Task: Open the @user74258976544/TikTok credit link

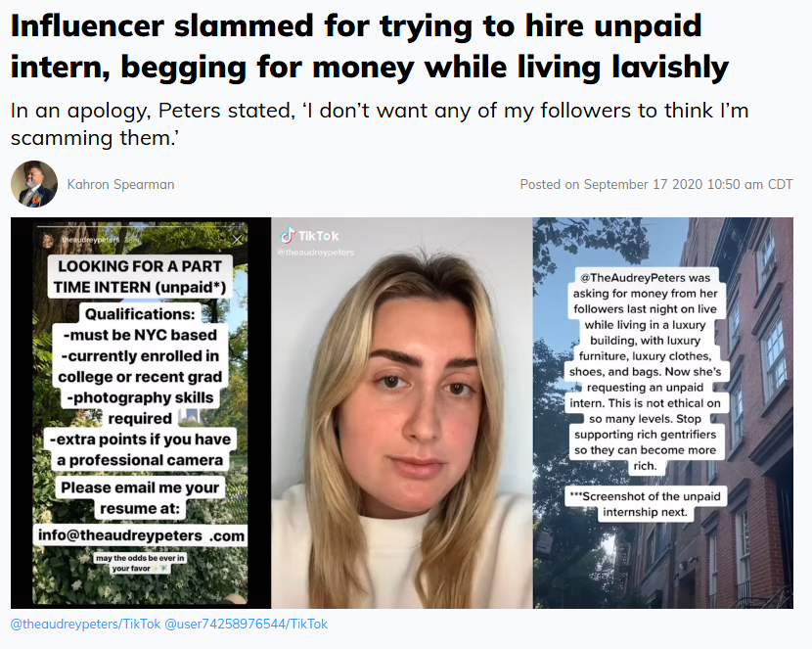Action: 246,624
